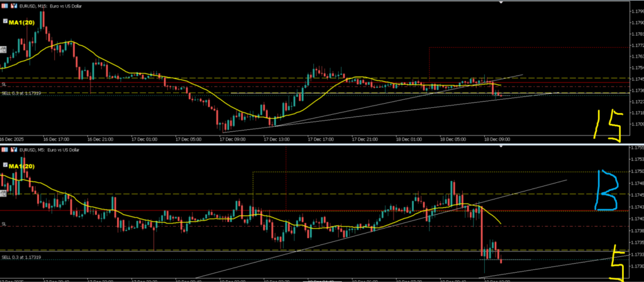
Task: Click the 17 Dec 09:00 time label on M15
Action: pos(232,138)
